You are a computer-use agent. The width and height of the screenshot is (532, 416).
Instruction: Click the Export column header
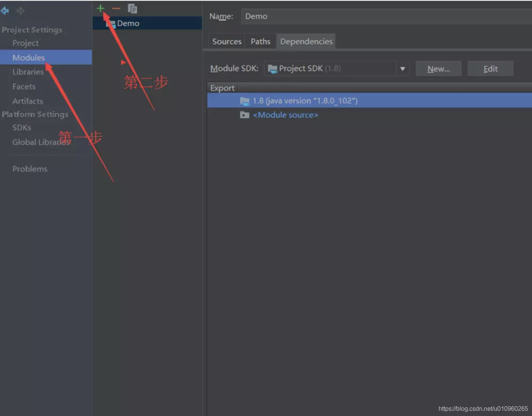point(223,88)
